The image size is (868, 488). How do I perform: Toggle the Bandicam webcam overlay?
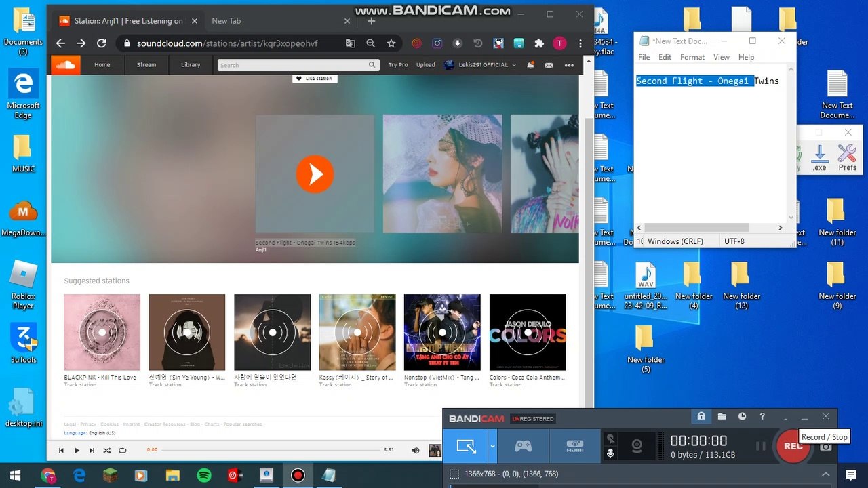coord(637,446)
